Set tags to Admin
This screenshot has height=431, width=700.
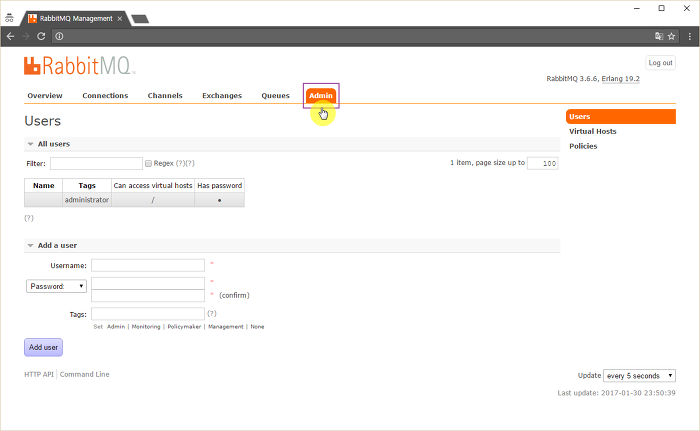[116, 327]
